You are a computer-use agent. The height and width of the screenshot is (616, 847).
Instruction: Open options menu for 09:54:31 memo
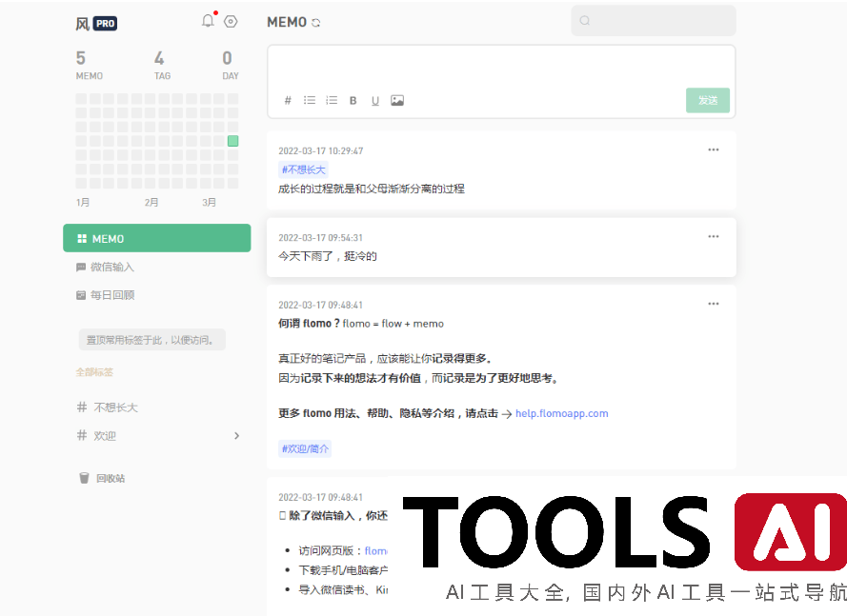(714, 236)
